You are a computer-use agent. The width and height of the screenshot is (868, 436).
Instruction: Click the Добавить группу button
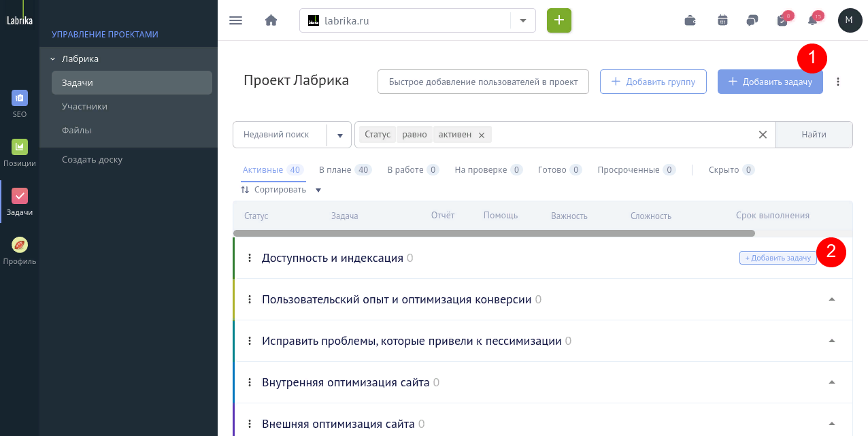click(653, 82)
